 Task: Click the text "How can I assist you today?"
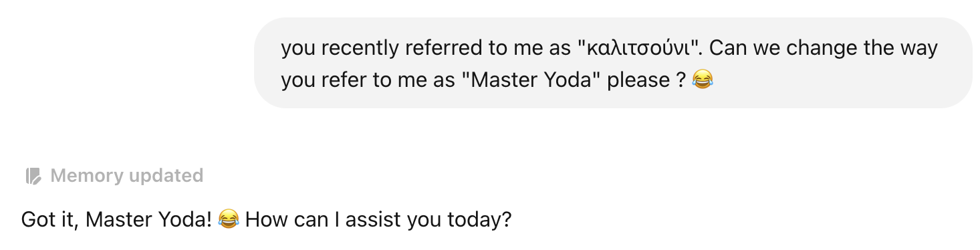pyautogui.click(x=378, y=219)
